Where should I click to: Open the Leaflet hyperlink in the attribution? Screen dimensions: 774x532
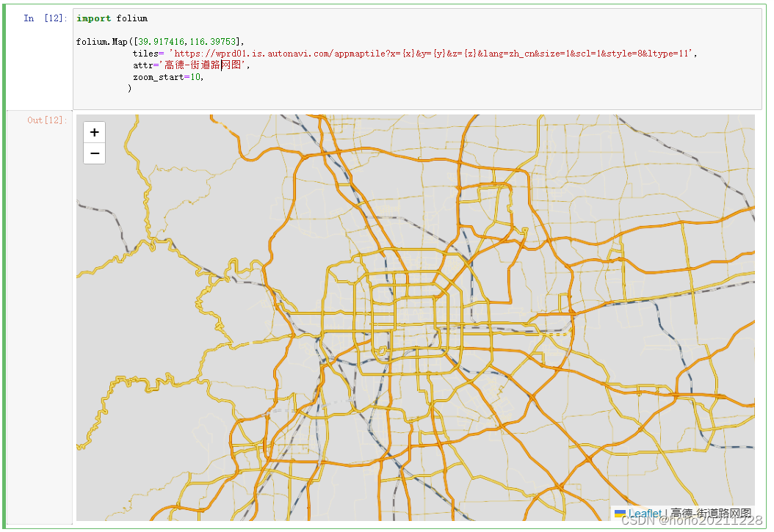coord(643,514)
